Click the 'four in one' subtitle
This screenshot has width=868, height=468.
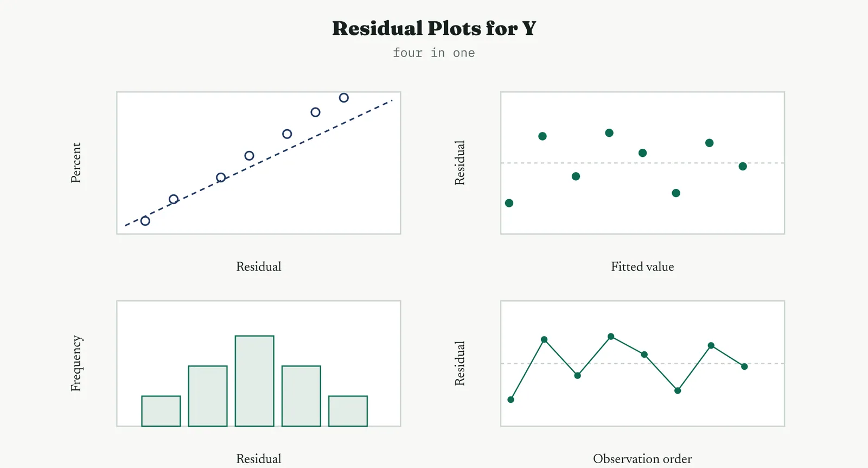434,53
